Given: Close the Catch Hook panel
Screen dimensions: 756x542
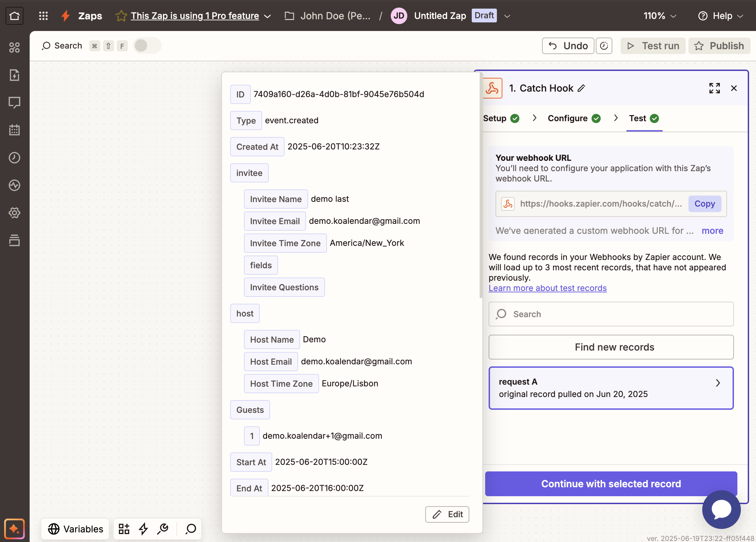Looking at the screenshot, I should coord(734,88).
